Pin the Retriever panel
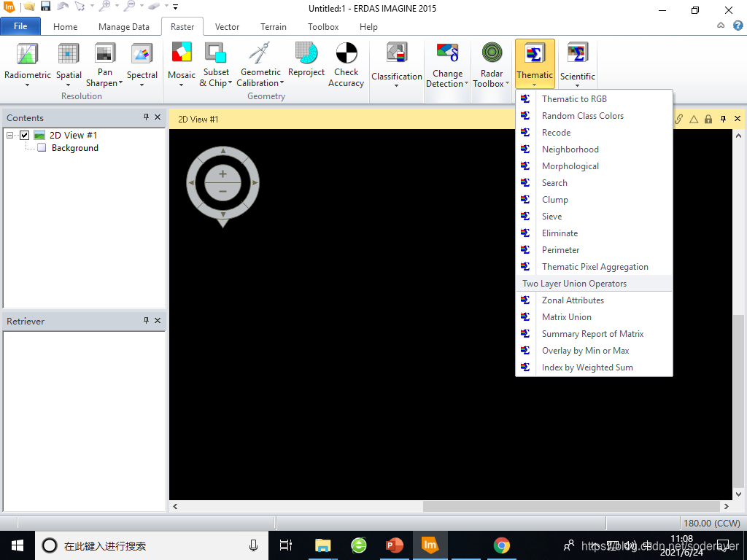Screen dimensions: 747x560 [146, 321]
